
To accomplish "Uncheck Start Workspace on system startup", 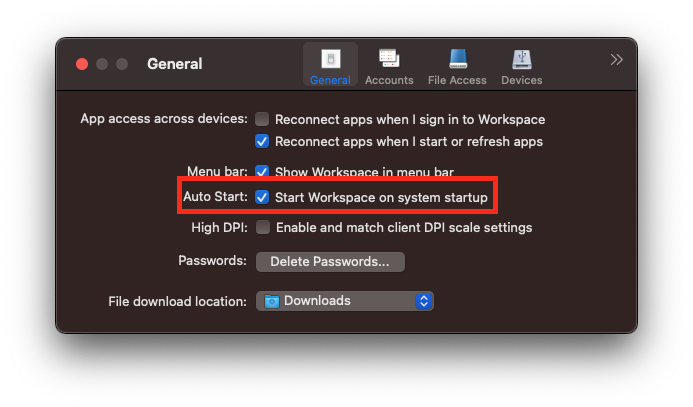I will (x=263, y=198).
